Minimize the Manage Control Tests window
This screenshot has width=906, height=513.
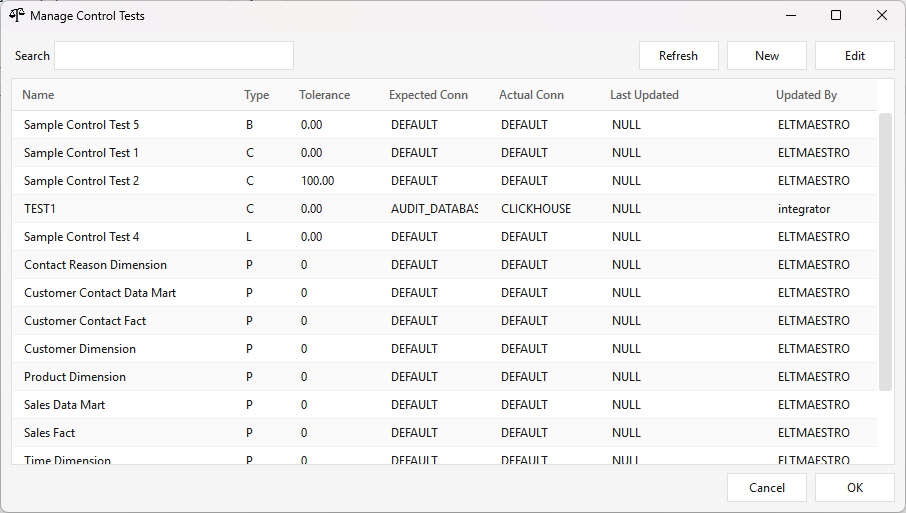(x=791, y=16)
